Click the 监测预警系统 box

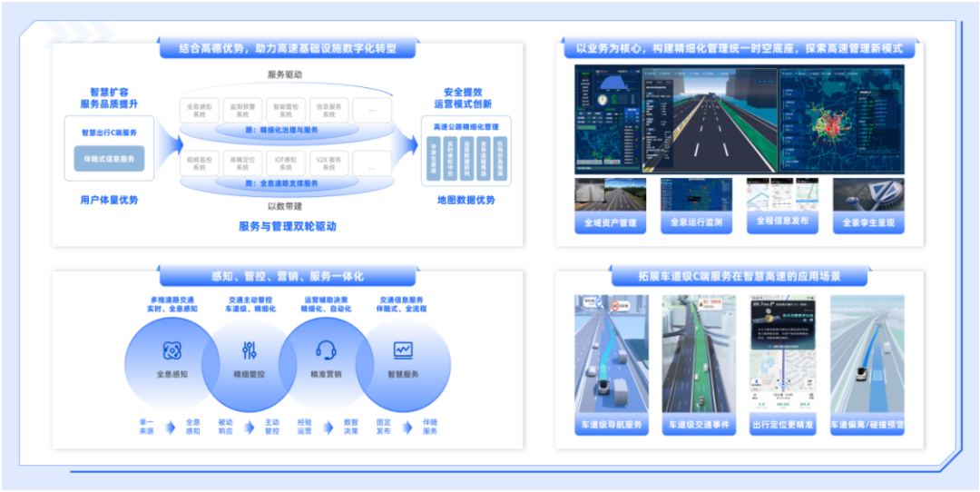[241, 111]
